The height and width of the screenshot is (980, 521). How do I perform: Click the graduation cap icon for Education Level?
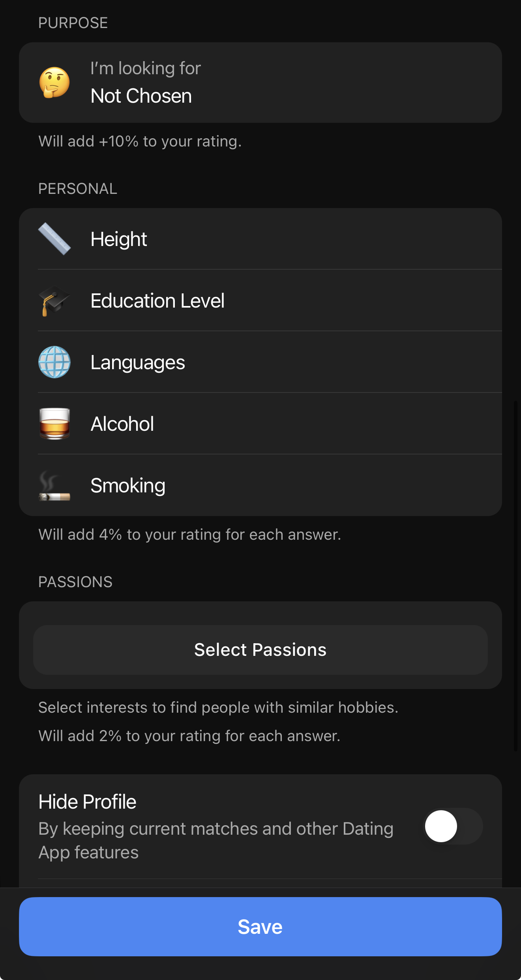pos(54,301)
